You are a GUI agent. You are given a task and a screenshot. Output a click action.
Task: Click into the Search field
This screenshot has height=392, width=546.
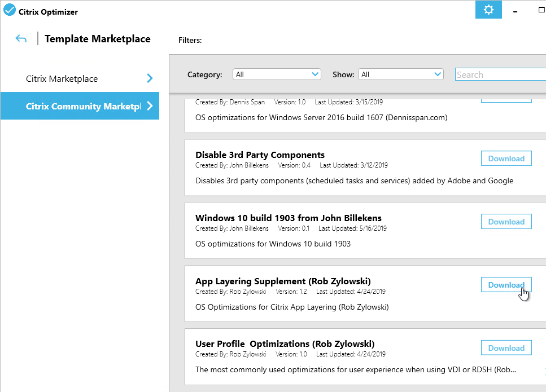(x=500, y=74)
